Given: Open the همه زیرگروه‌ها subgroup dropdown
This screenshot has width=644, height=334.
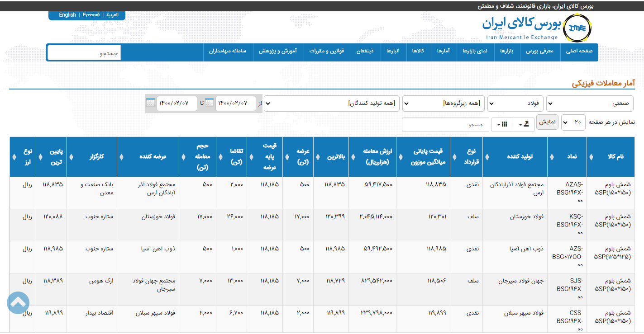Looking at the screenshot, I should click(444, 103).
